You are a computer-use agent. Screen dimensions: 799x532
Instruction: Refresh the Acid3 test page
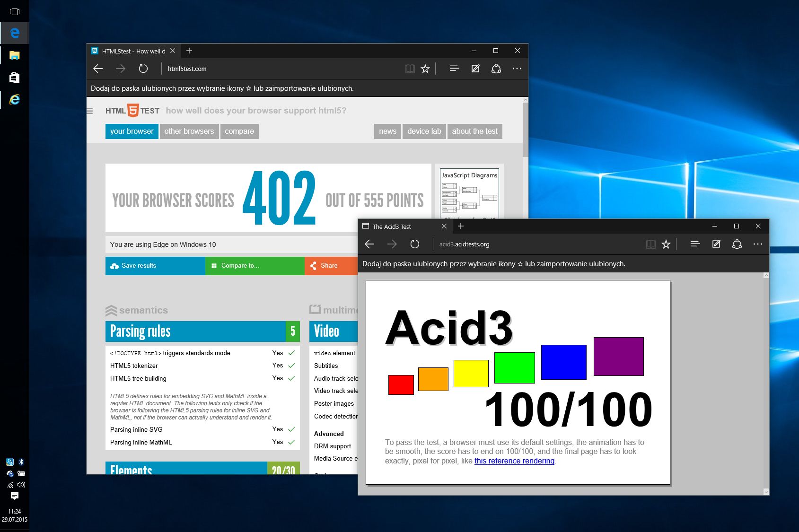415,244
